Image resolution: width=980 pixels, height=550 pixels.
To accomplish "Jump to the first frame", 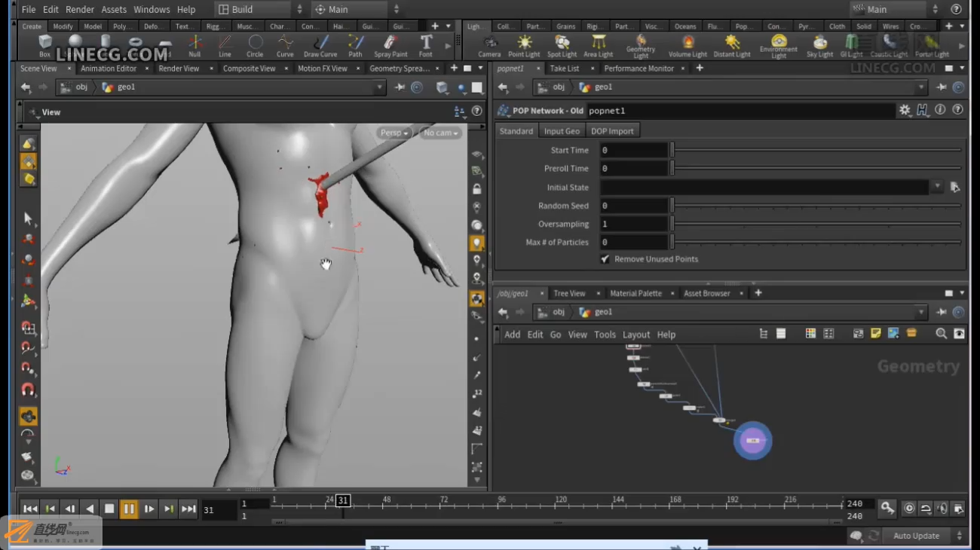I will [29, 509].
